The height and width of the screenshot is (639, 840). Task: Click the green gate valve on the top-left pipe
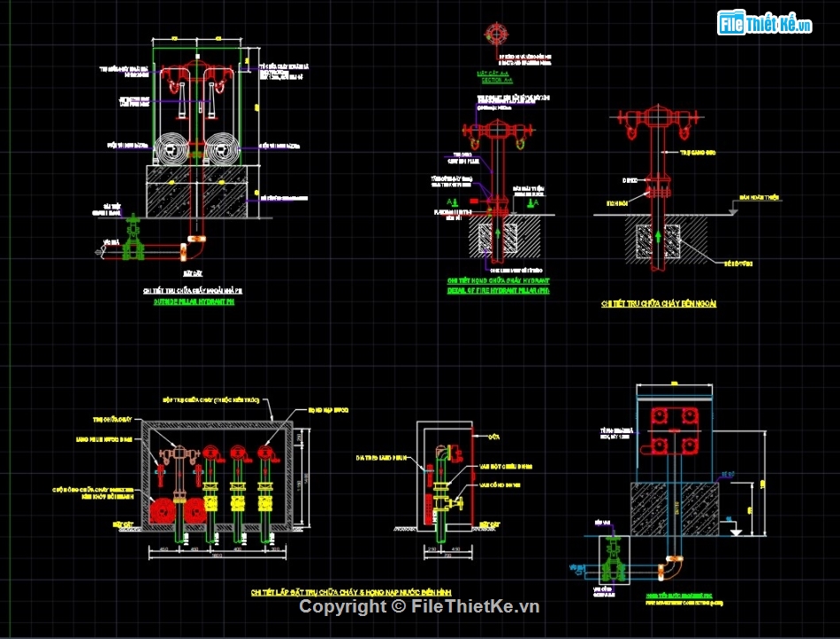[x=133, y=240]
